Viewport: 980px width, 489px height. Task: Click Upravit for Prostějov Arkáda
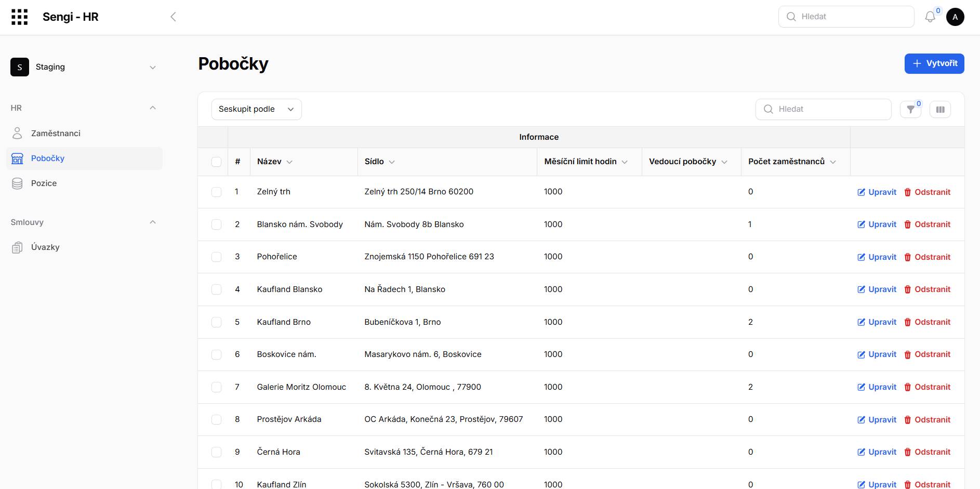pos(877,420)
